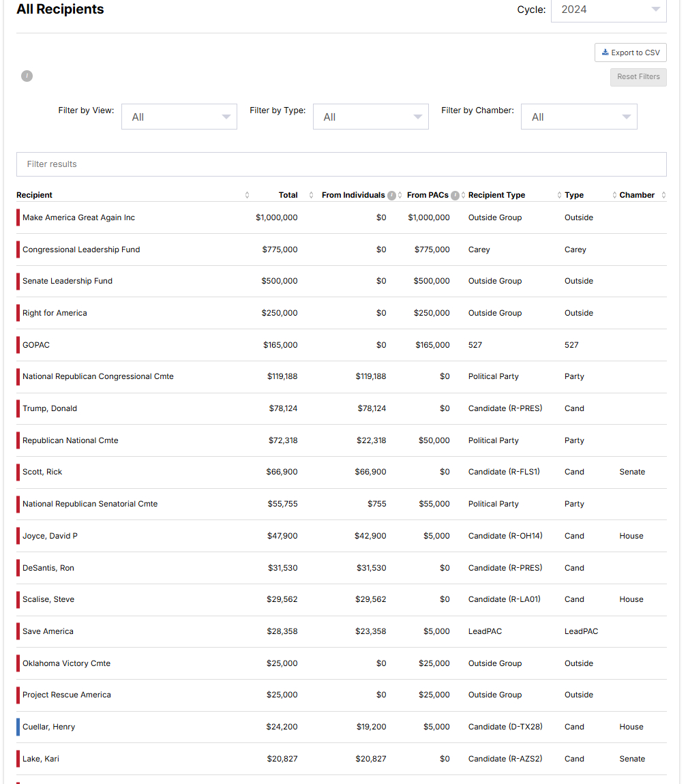Sort by Recipient Type column arrows

pyautogui.click(x=559, y=196)
